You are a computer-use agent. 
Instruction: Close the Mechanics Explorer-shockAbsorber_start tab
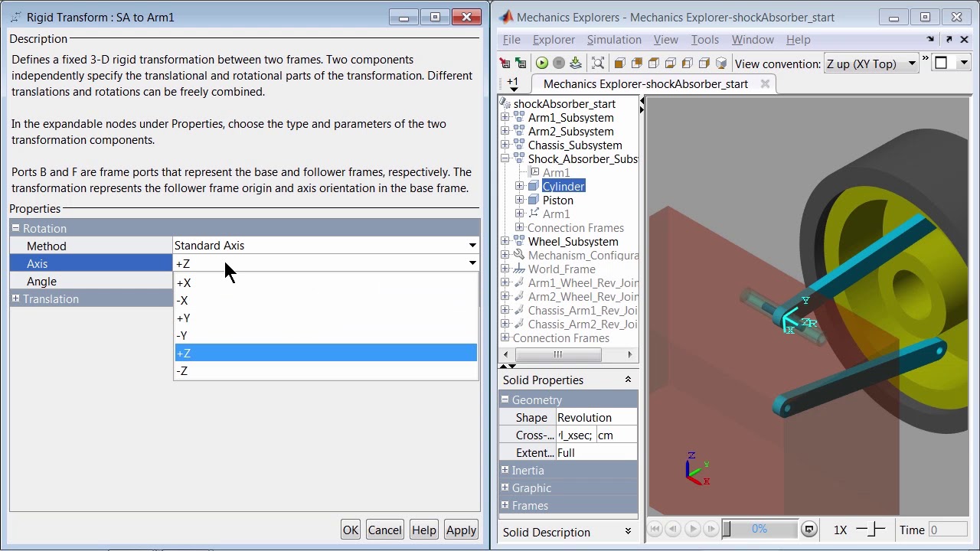pos(765,83)
